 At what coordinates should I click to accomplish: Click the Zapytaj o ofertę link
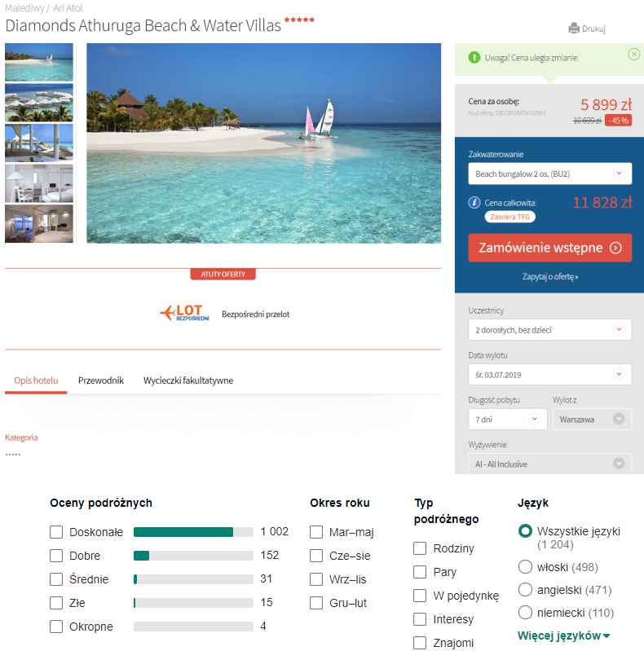pos(550,276)
